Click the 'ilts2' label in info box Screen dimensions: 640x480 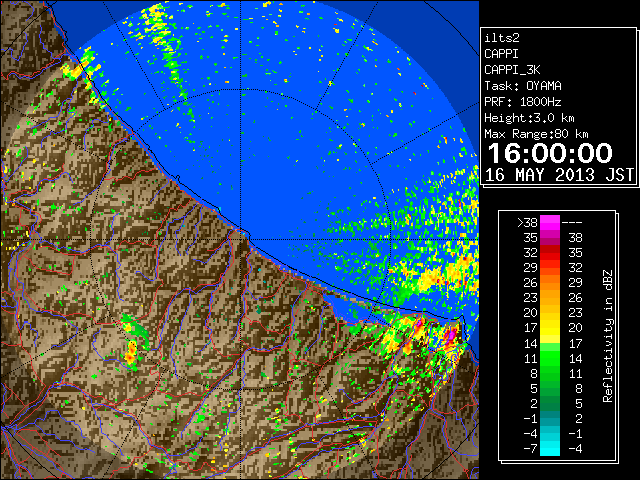[x=502, y=38]
